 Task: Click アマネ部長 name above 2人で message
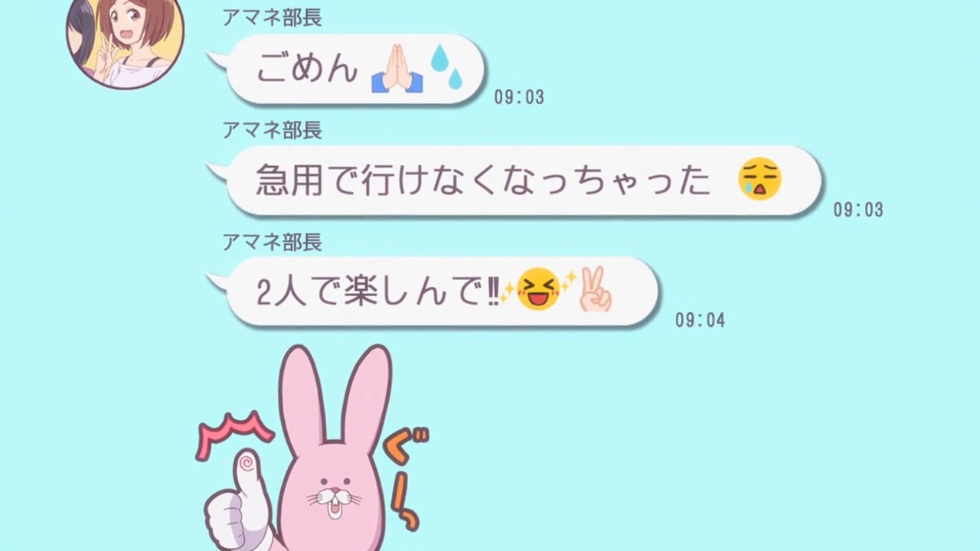[272, 242]
